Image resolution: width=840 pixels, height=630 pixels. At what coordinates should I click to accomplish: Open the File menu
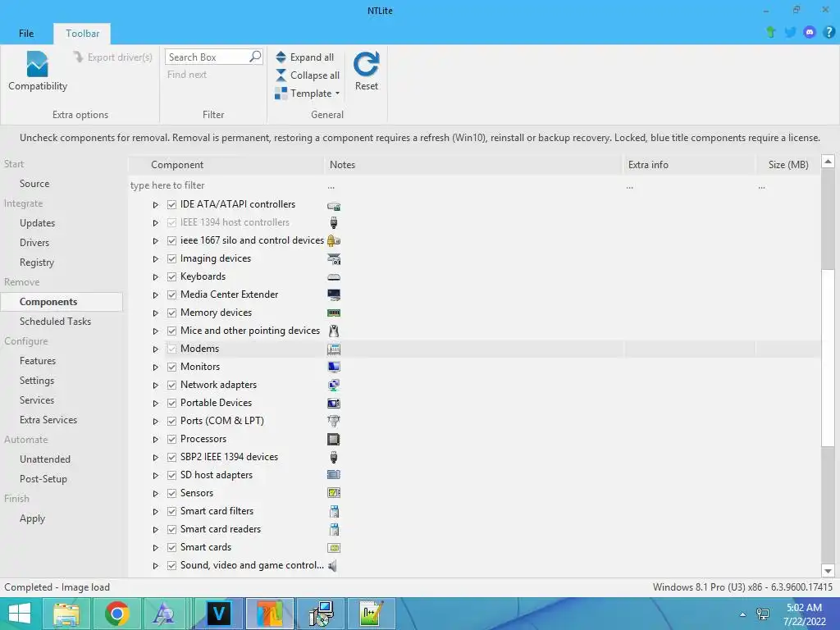coord(26,33)
